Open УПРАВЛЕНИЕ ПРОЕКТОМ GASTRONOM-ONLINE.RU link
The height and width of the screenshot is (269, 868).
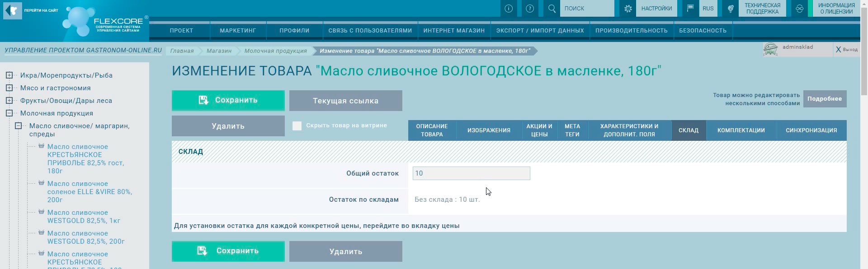coord(83,50)
